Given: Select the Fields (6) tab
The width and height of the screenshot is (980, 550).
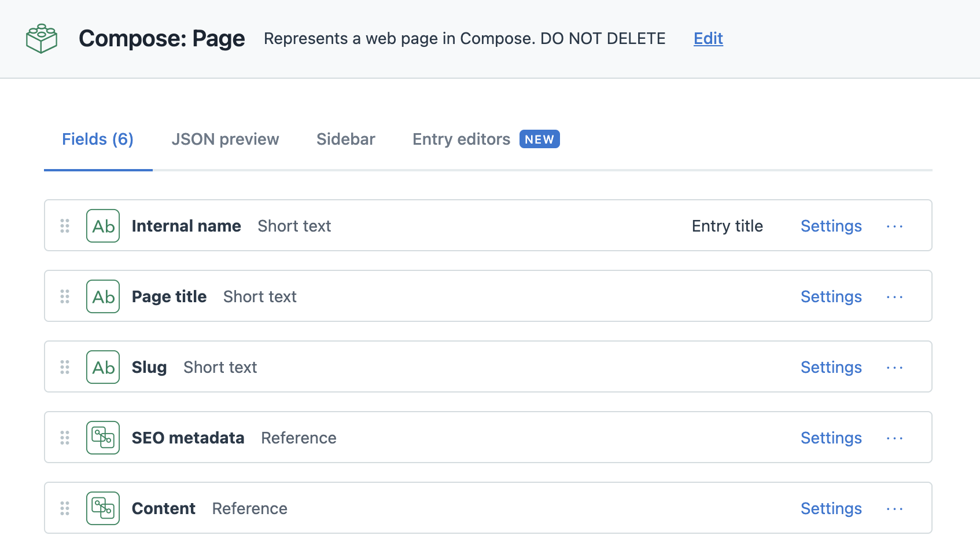Looking at the screenshot, I should coord(98,140).
